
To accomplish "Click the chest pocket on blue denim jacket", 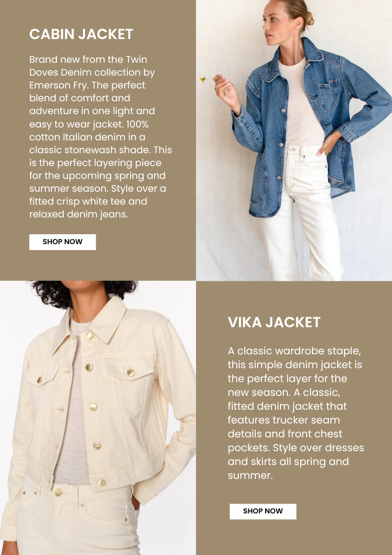I will point(328,95).
